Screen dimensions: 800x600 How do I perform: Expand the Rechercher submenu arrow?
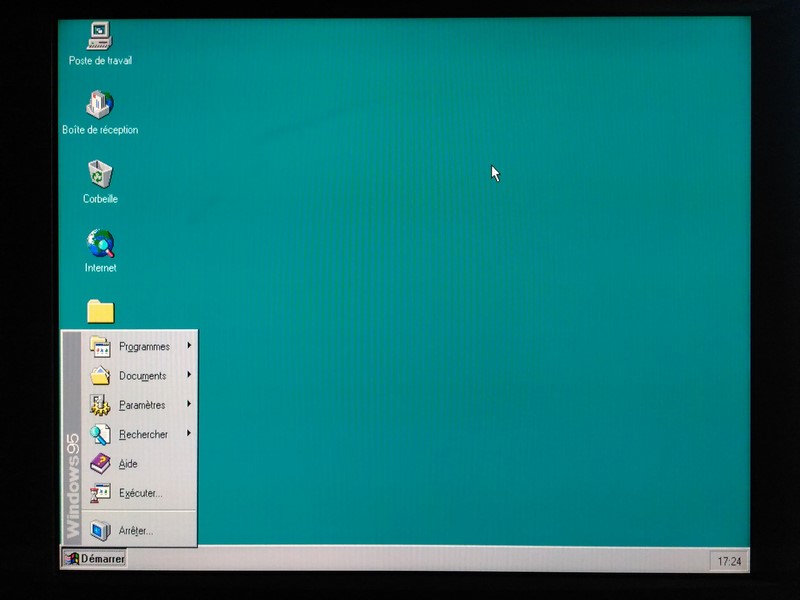pyautogui.click(x=189, y=434)
